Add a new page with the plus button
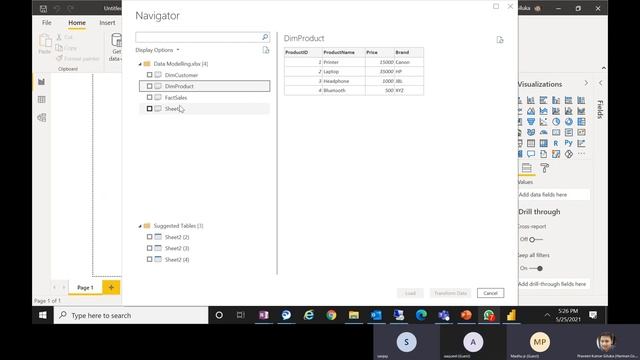640x360 pixels. [x=111, y=287]
